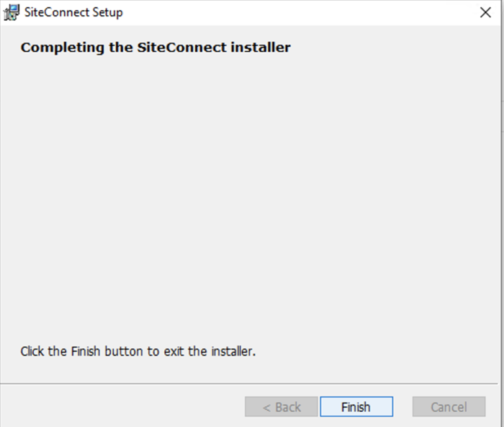
Task: Click the horizontal separator above the buttons
Action: click(252, 384)
